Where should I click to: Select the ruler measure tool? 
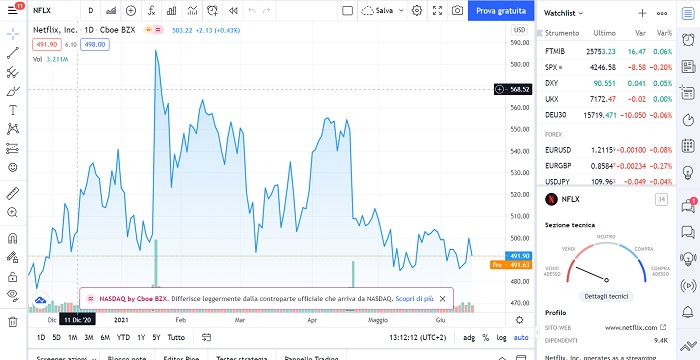click(13, 193)
